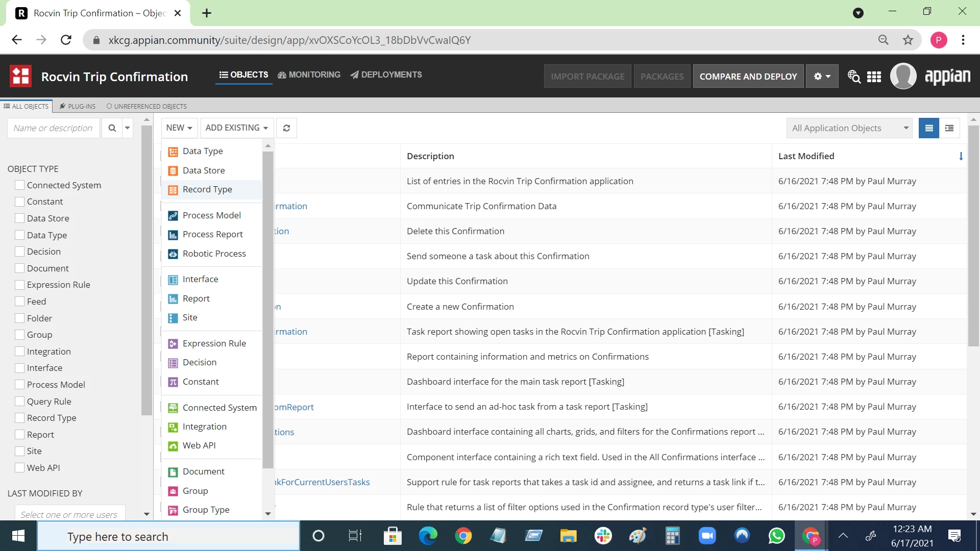Screen dimensions: 980x551
Task: Open the navigation grid apps icon
Action: pos(874,77)
